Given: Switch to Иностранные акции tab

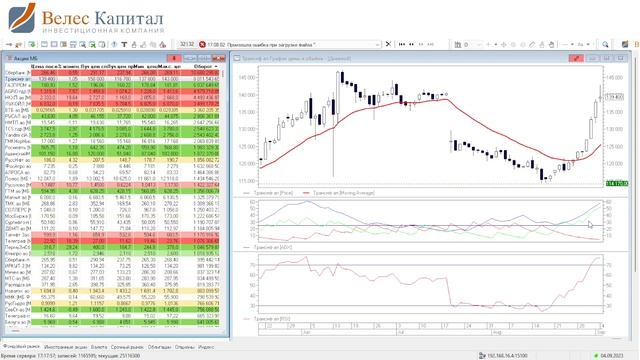Looking at the screenshot, I should [65, 347].
